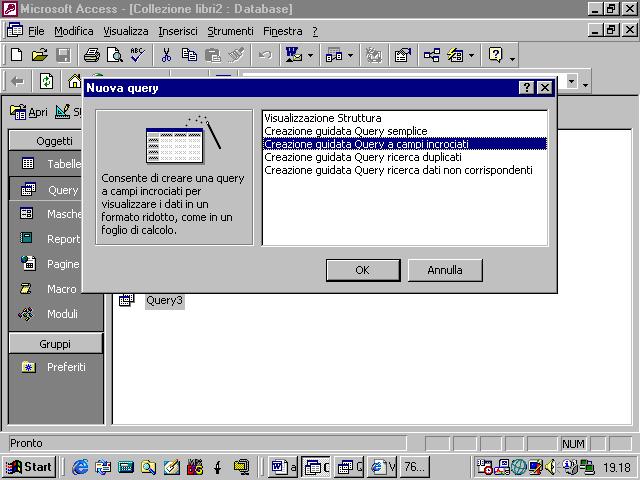Screen dimensions: 640x480
Task: Click the Home page house icon
Action: click(74, 81)
